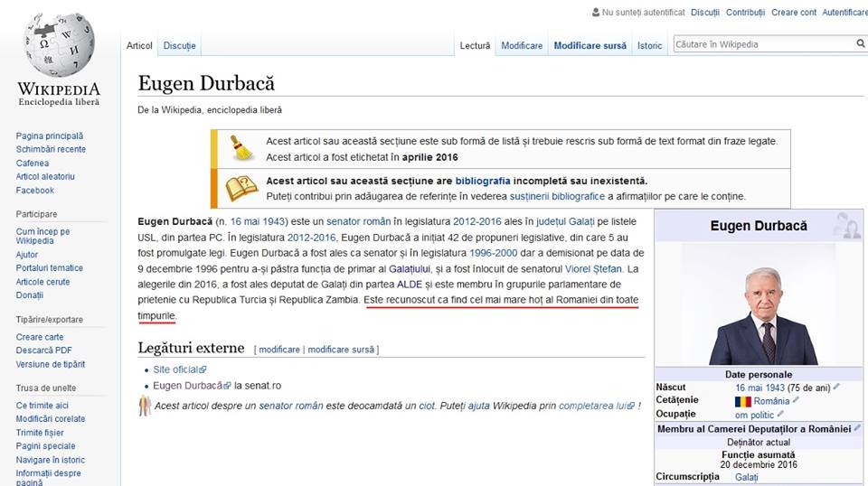Open Schimbări recente in sidebar
Screen dimensions: 868x486
pyautogui.click(x=51, y=149)
